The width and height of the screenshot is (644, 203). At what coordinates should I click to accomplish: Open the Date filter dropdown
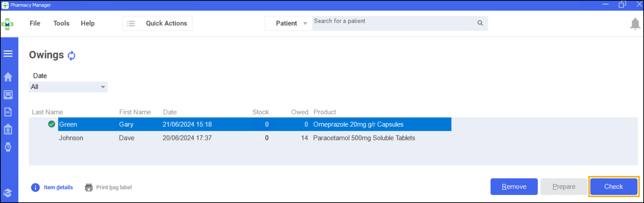[x=68, y=87]
